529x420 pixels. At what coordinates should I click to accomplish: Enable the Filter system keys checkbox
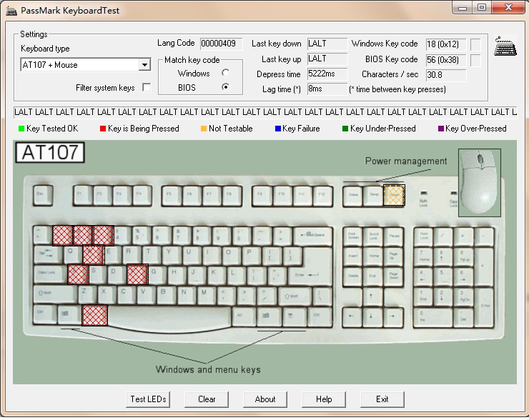click(147, 88)
